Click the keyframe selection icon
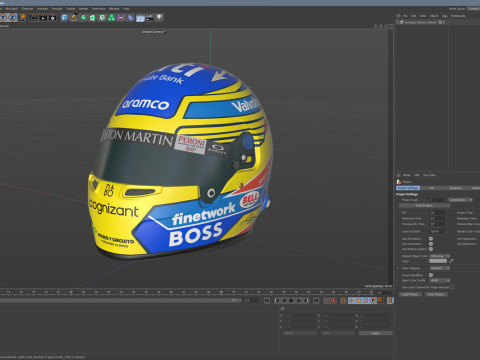Screen dimensions: 480x360 [x=343, y=300]
